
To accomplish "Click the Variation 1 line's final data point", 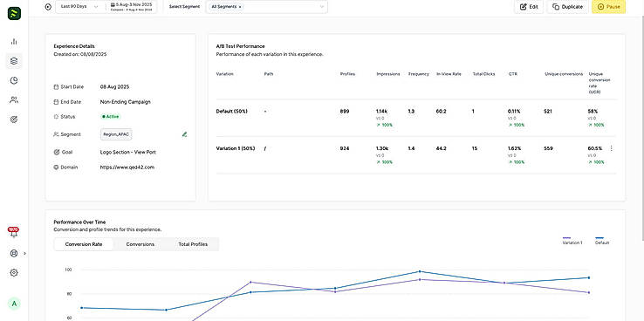I will click(588, 293).
